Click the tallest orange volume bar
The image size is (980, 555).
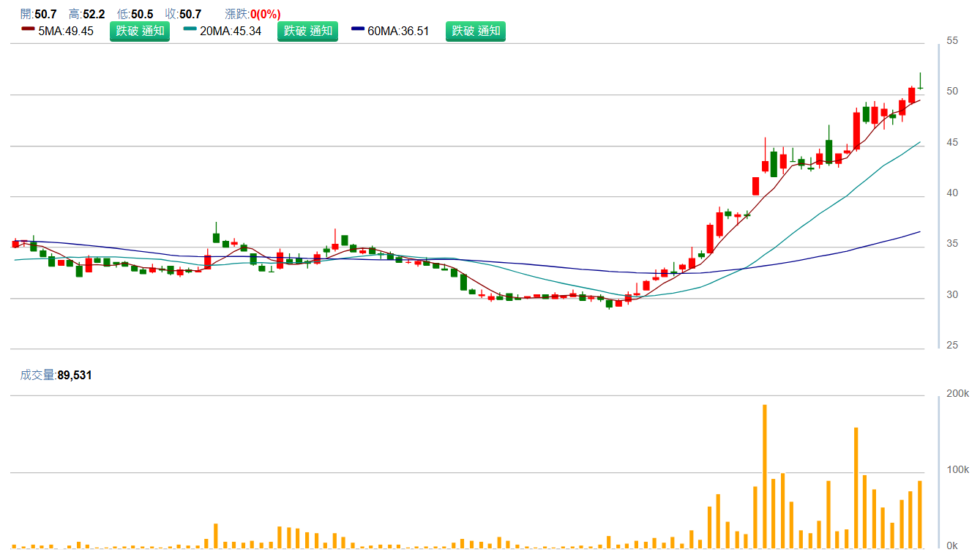tap(764, 477)
